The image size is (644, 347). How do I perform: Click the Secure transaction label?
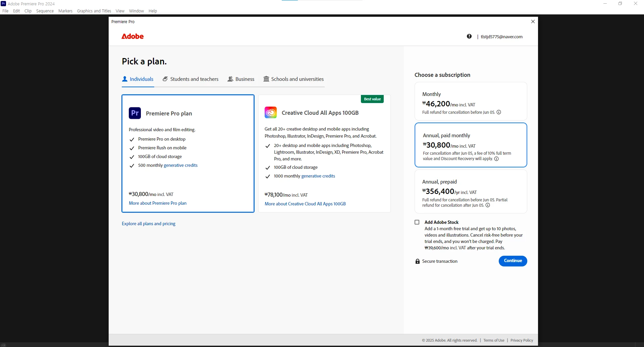coord(440,261)
